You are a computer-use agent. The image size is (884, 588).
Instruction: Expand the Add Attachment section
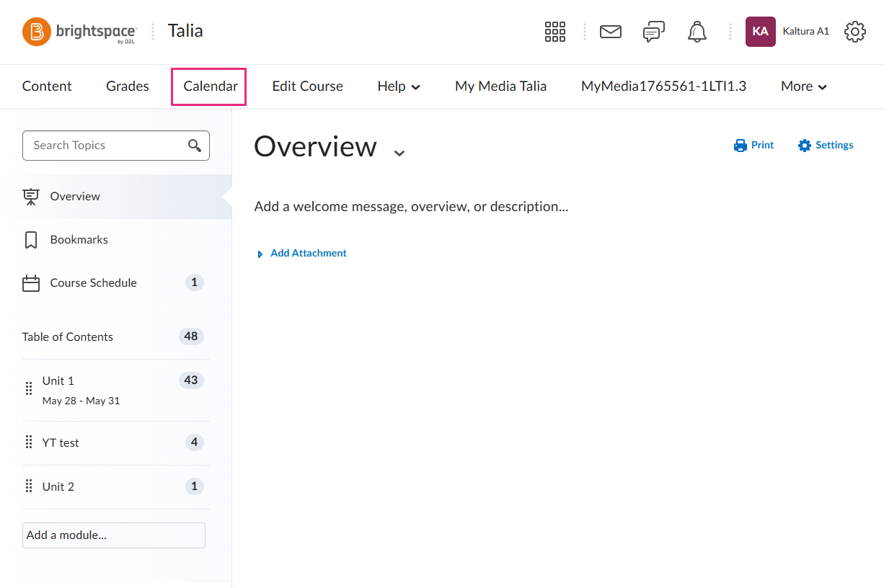pos(302,254)
